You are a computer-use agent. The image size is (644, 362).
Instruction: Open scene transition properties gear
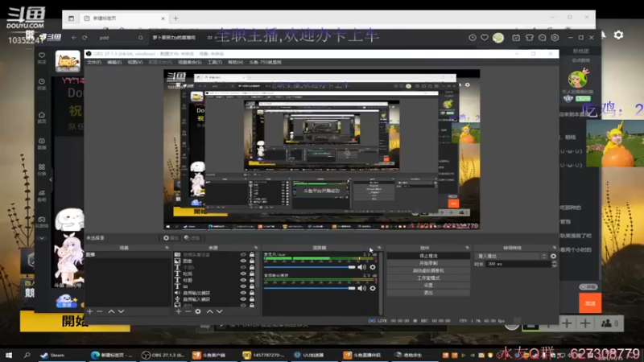tap(553, 256)
